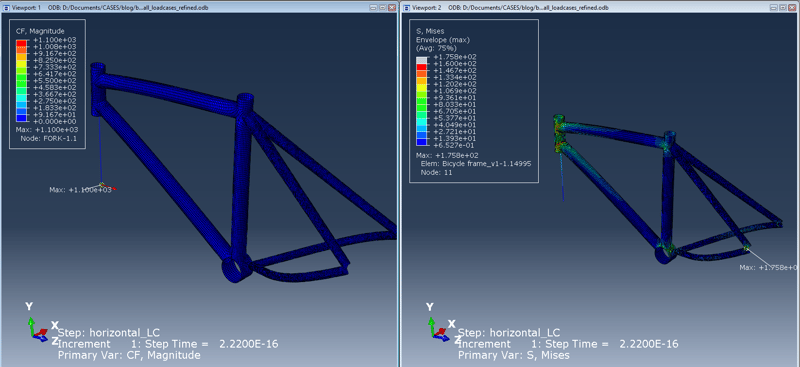Select the Viewport 2 title bar
Image resolution: width=800 pixels, height=367 pixels.
pyautogui.click(x=599, y=8)
